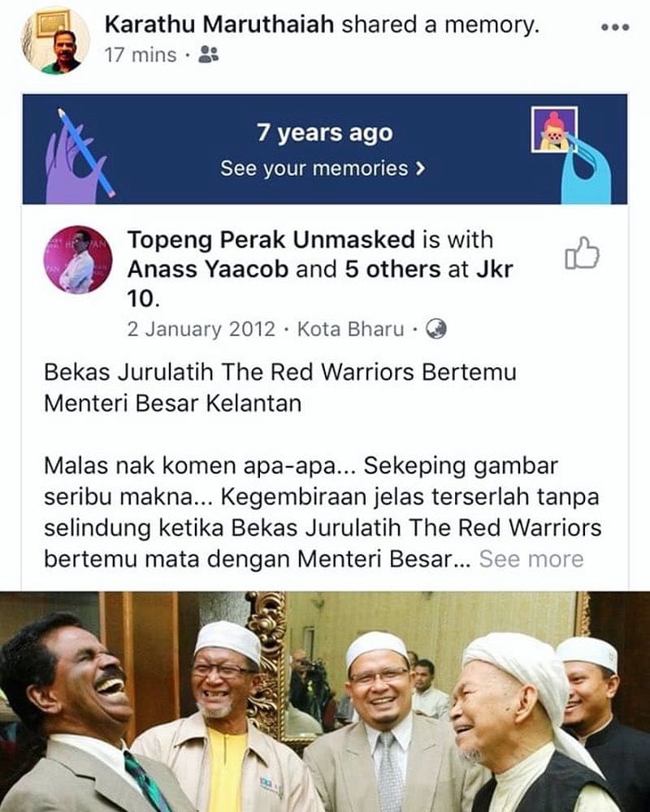Open the 17 mins timestamp
This screenshot has height=812, width=650.
(x=141, y=55)
